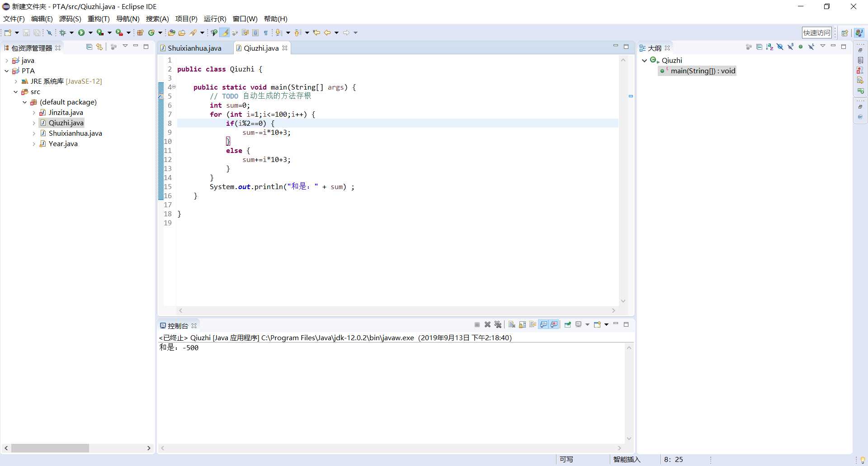Toggle console Scroll Lock icon
Image resolution: width=868 pixels, height=466 pixels.
[522, 324]
